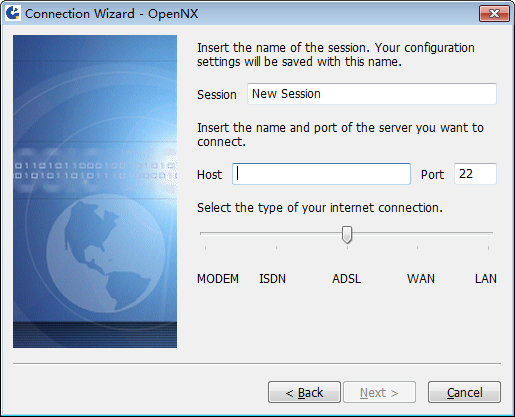Click the MODEM label

pyautogui.click(x=218, y=279)
